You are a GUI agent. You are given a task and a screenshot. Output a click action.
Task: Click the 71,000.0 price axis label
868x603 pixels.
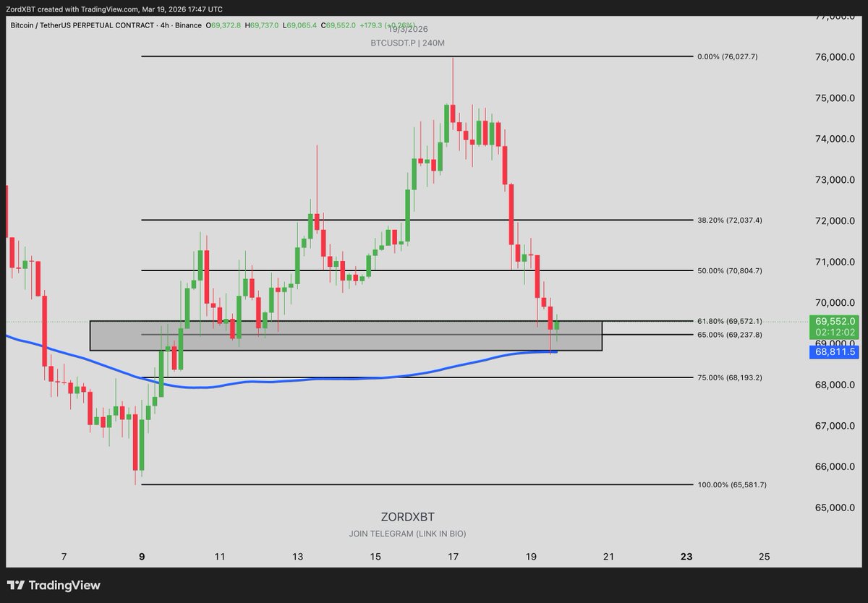836,262
